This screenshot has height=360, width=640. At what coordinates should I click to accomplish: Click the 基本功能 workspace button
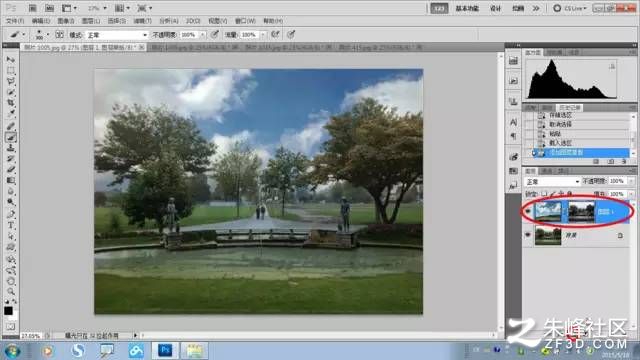pos(467,8)
